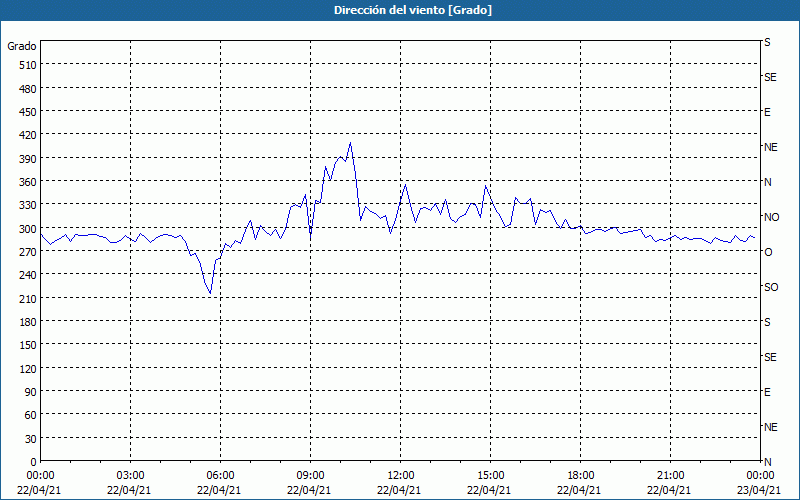
Task: Select the 240 degree axis label
Action: point(29,275)
